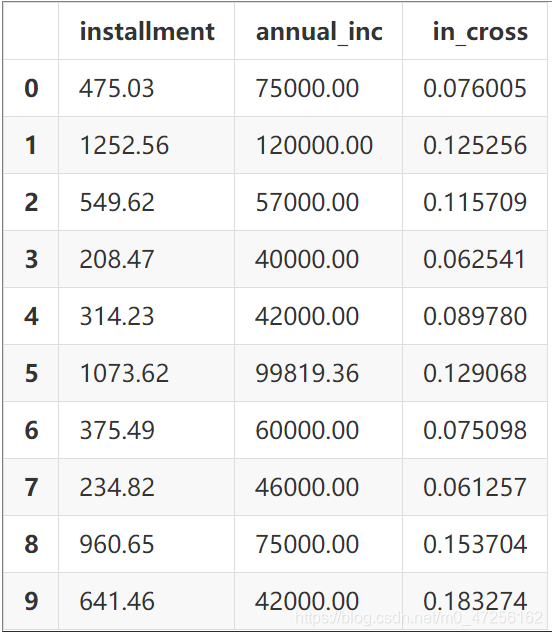Click annual_inc 75000.00 in row 8
Screen dimensions: 552x636
(x=307, y=544)
